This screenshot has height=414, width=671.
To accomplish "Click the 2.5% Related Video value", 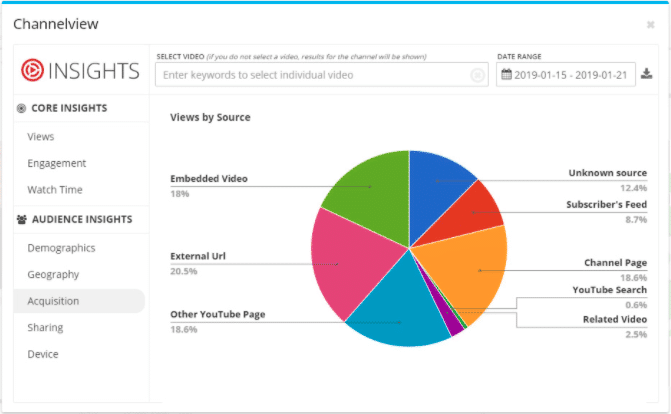I will [x=636, y=334].
